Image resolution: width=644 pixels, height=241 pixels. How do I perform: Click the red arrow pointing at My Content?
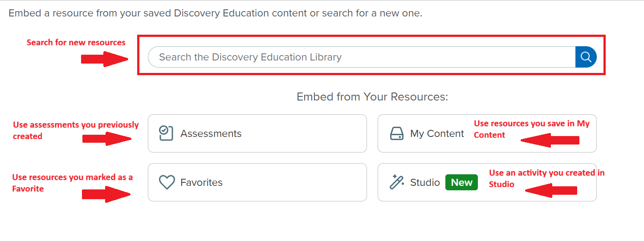[x=550, y=141]
